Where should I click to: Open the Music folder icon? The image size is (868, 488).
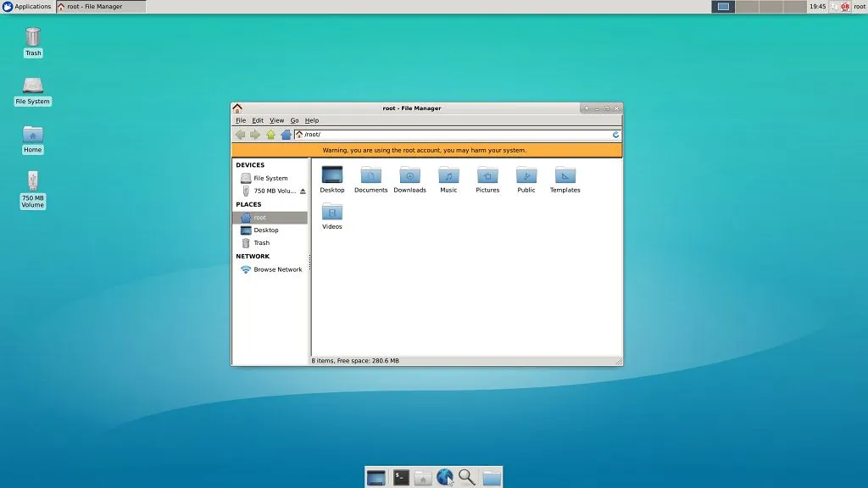pyautogui.click(x=448, y=175)
